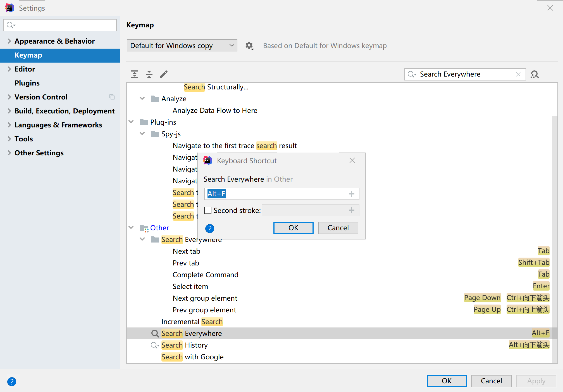
Task: Collapse the Plug-ins folder in keymap tree
Action: [x=131, y=122]
